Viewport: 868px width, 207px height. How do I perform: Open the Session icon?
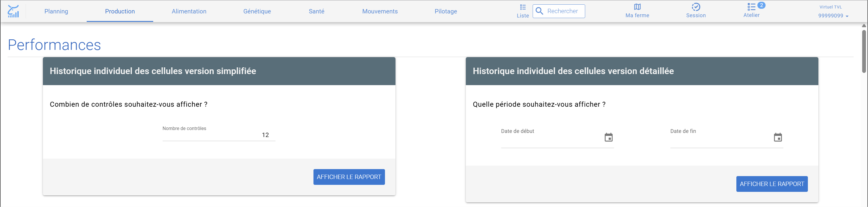[x=696, y=7]
